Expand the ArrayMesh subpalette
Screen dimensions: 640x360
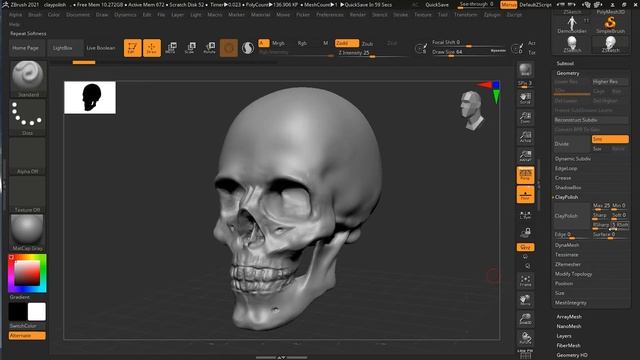click(x=569, y=317)
